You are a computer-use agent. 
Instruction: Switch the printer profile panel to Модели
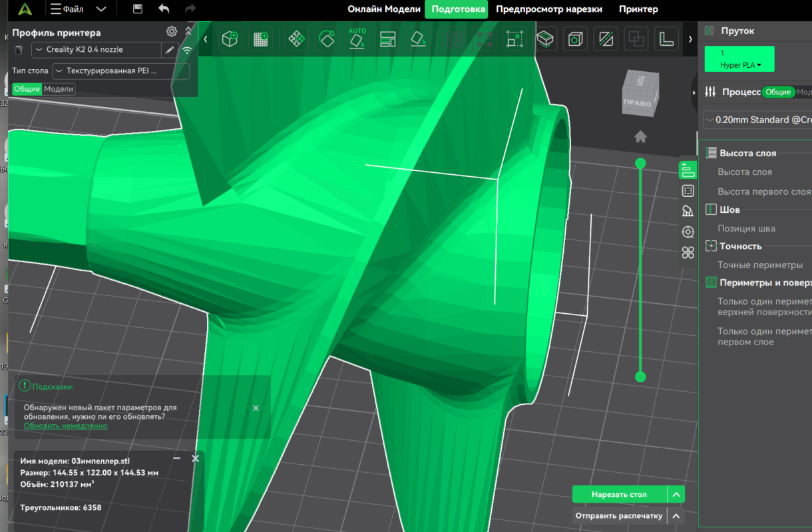coord(59,89)
